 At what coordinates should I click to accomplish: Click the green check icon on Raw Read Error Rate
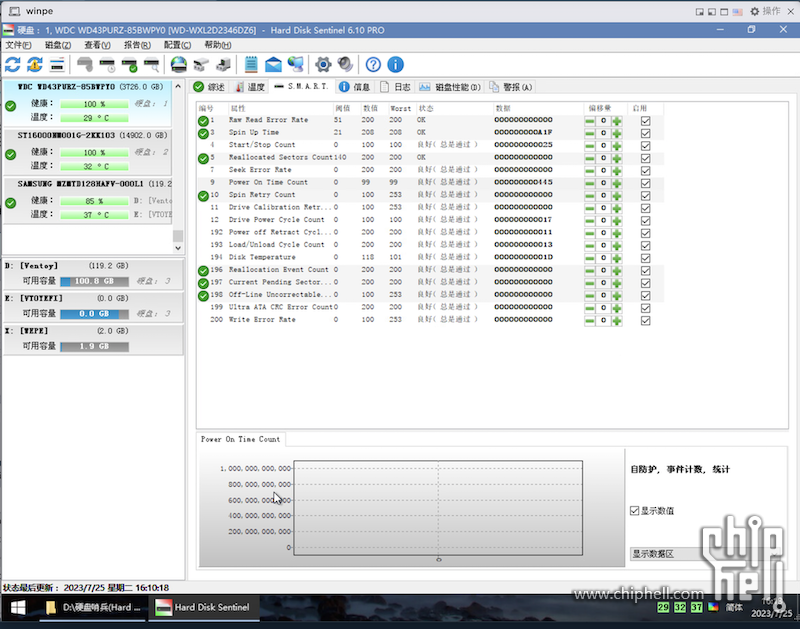pos(203,121)
